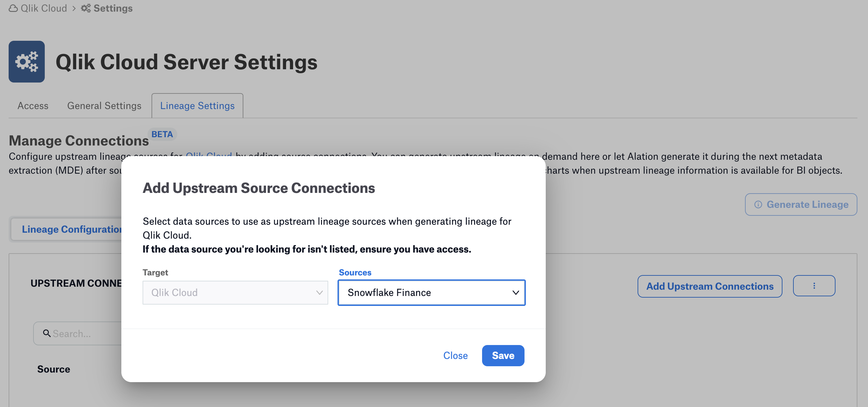Switch to the General Settings tab
The image size is (868, 407).
coord(104,106)
